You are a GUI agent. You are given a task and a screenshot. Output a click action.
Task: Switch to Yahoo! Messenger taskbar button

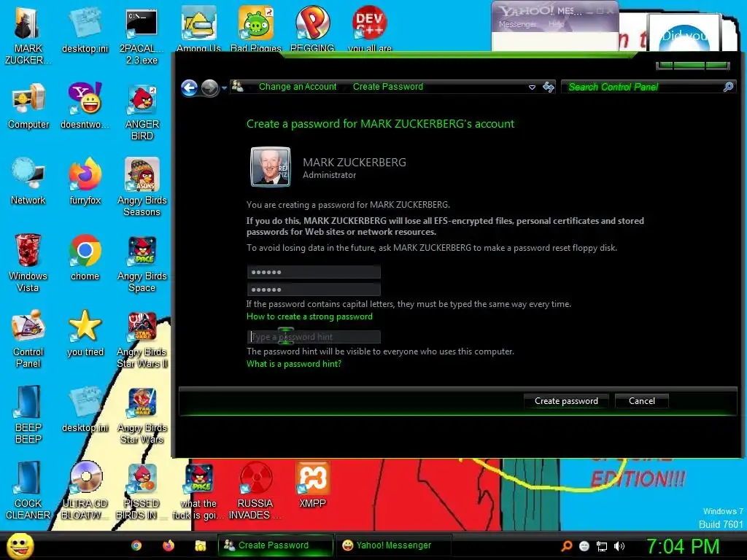pyautogui.click(x=393, y=545)
